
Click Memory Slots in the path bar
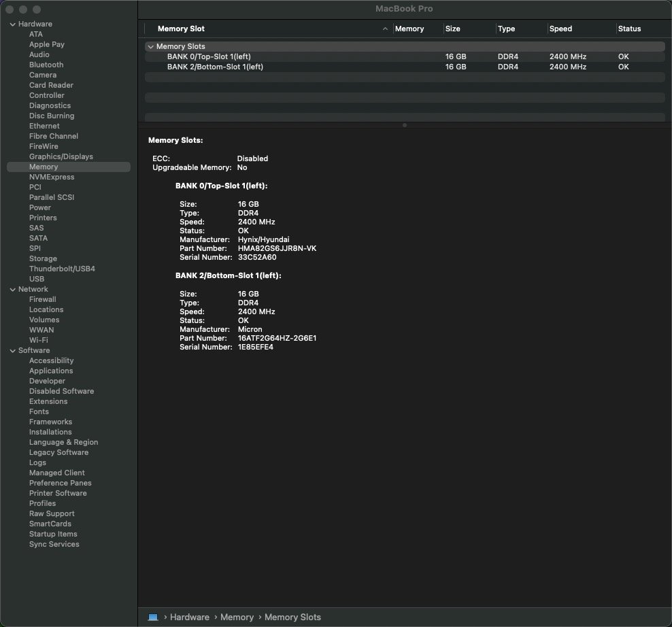pyautogui.click(x=292, y=617)
